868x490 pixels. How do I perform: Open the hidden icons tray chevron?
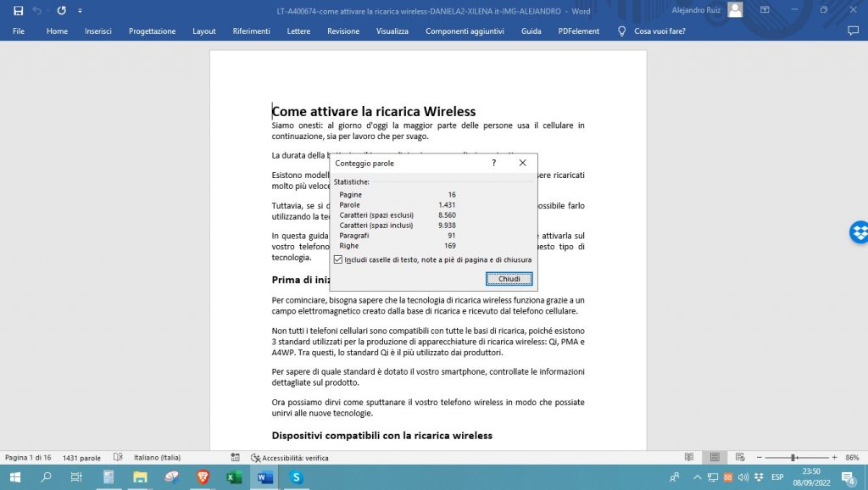click(698, 477)
